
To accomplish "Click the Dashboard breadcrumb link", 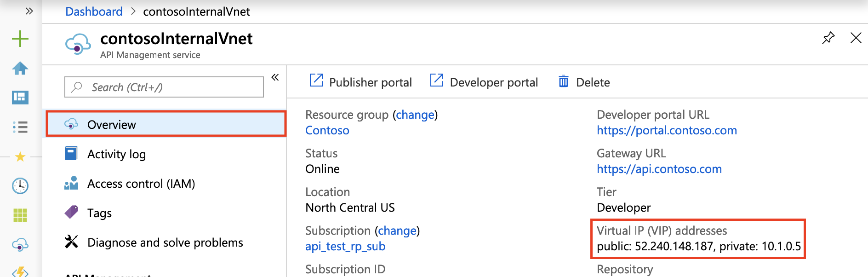I will (x=94, y=12).
